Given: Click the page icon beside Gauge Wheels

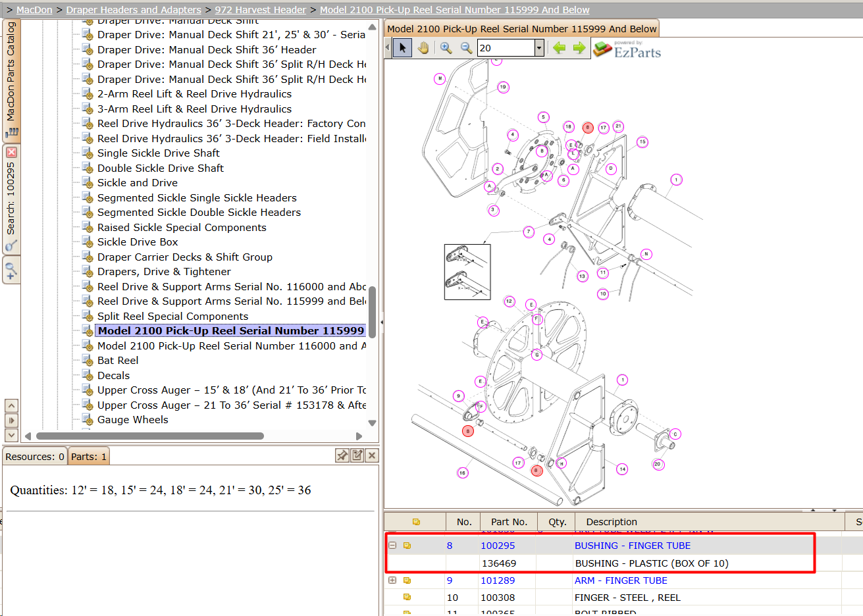Looking at the screenshot, I should click(x=88, y=419).
